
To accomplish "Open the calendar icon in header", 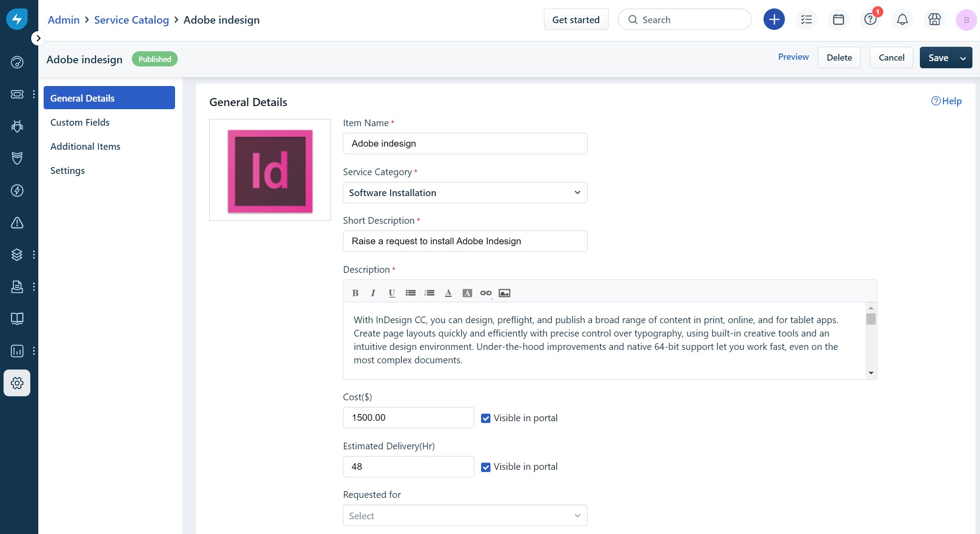I will coord(838,20).
